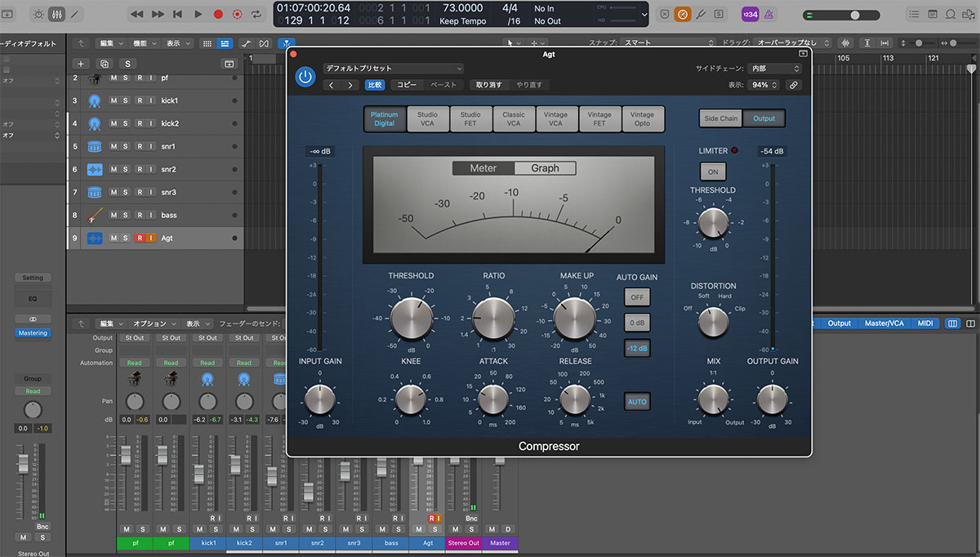Click the record button in the transport

pyautogui.click(x=218, y=14)
